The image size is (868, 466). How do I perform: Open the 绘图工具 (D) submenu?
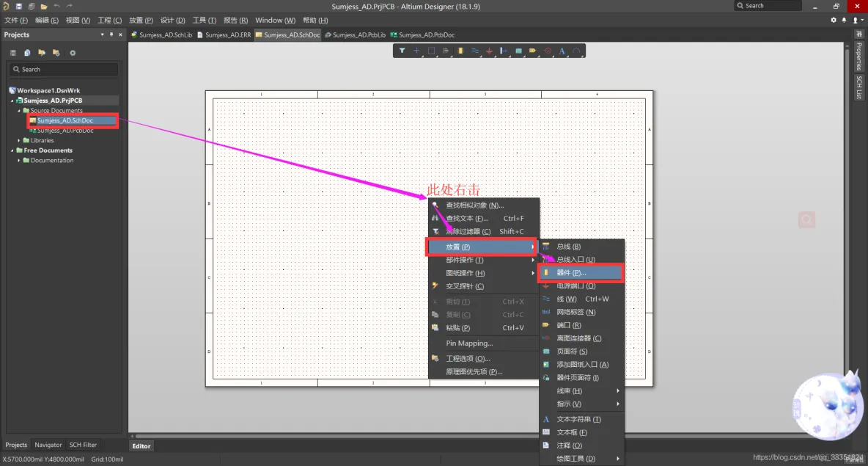582,458
